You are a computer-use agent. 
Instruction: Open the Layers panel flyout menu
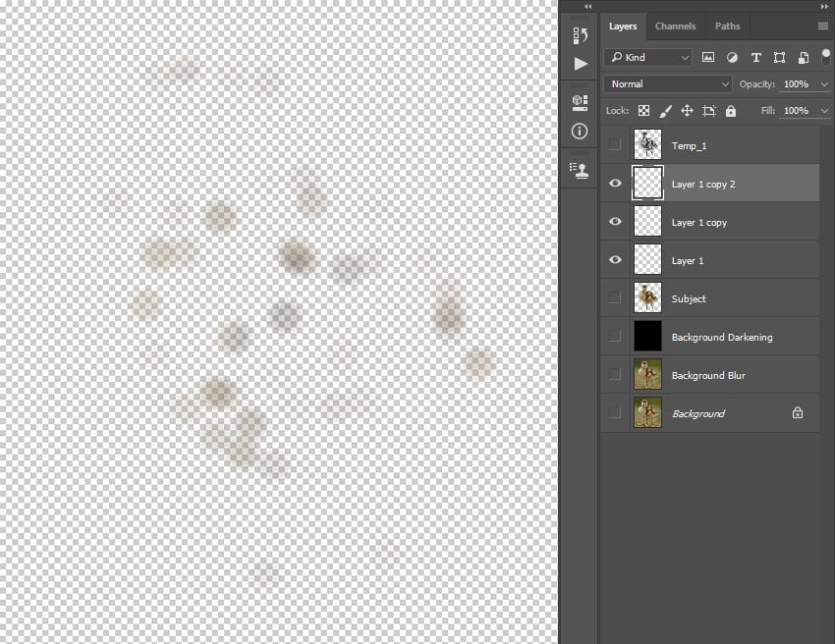click(822, 27)
